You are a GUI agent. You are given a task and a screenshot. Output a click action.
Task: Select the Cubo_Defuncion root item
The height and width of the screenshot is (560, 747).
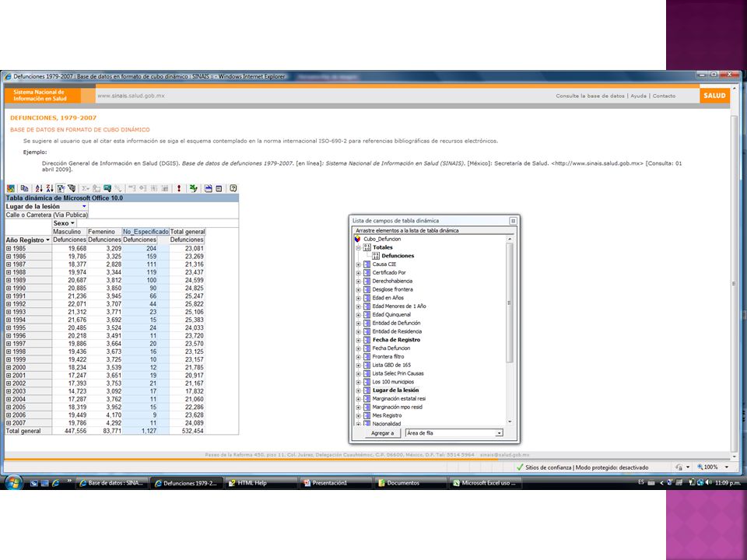pos(382,239)
